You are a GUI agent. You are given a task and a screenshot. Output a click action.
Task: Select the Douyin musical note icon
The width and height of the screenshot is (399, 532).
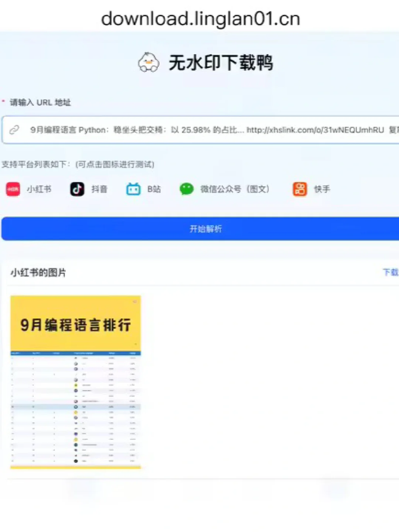[76, 189]
